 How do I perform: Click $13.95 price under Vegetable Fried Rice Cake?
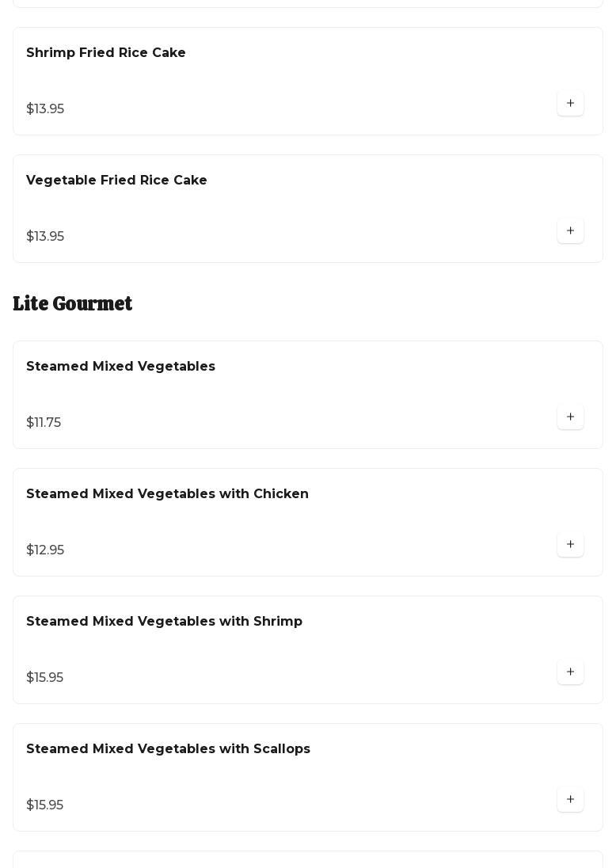pos(45,237)
